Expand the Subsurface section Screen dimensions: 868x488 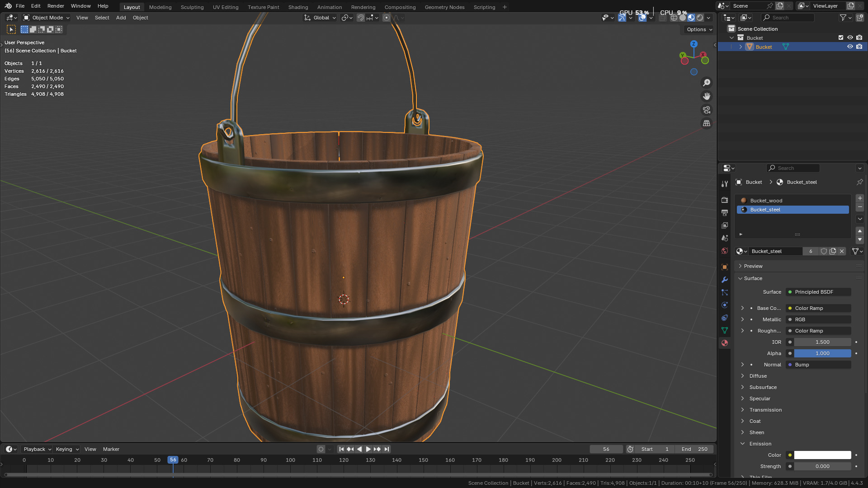(x=763, y=387)
